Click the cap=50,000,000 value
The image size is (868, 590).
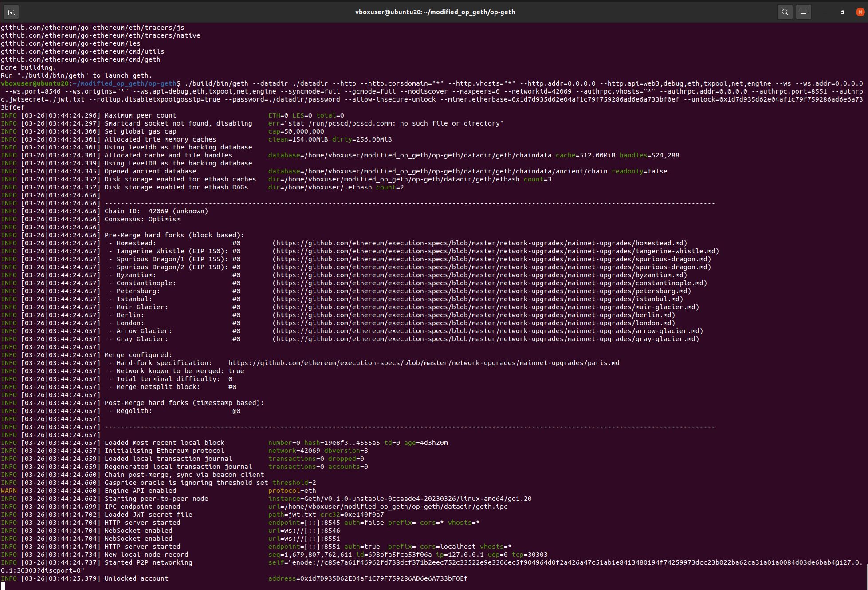pyautogui.click(x=296, y=131)
